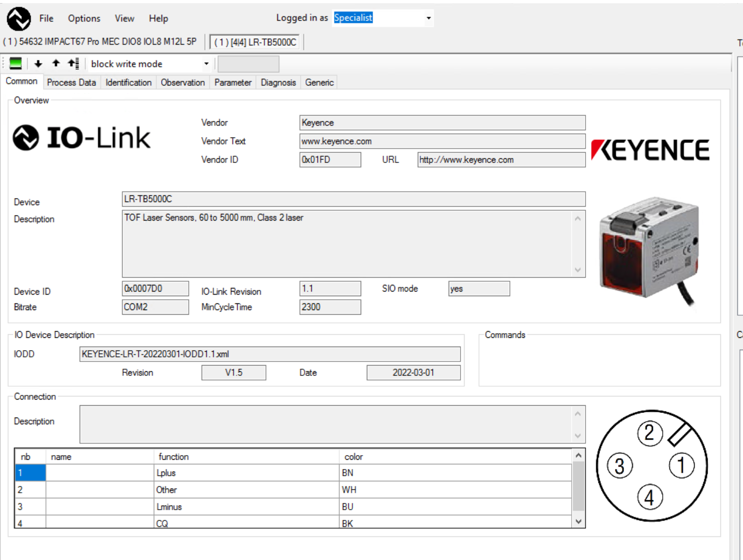Image resolution: width=743 pixels, height=560 pixels.
Task: Switch to the Observation tab
Action: click(183, 82)
